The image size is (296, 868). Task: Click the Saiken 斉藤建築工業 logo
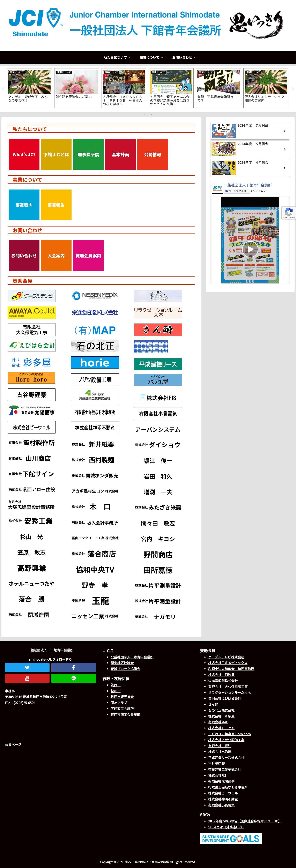94,395
